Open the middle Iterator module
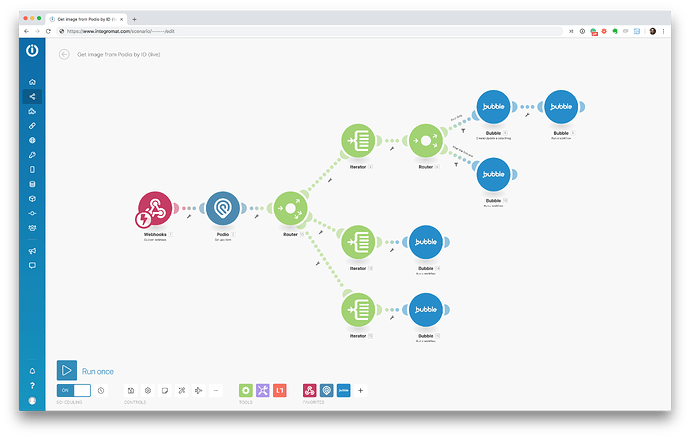Viewport: 690px width, 438px height. [358, 242]
